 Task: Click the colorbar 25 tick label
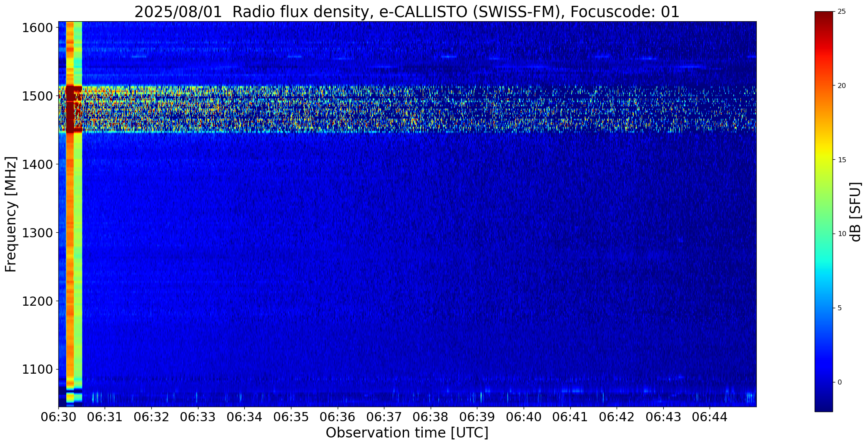(842, 12)
